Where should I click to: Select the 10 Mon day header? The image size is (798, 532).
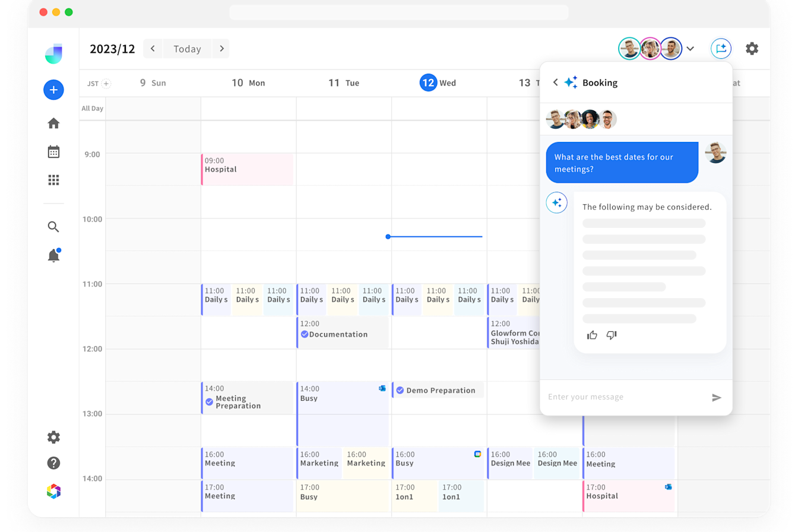coord(248,83)
